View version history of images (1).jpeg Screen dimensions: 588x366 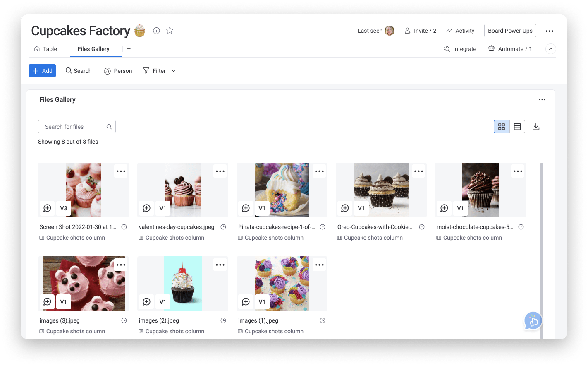coord(323,320)
